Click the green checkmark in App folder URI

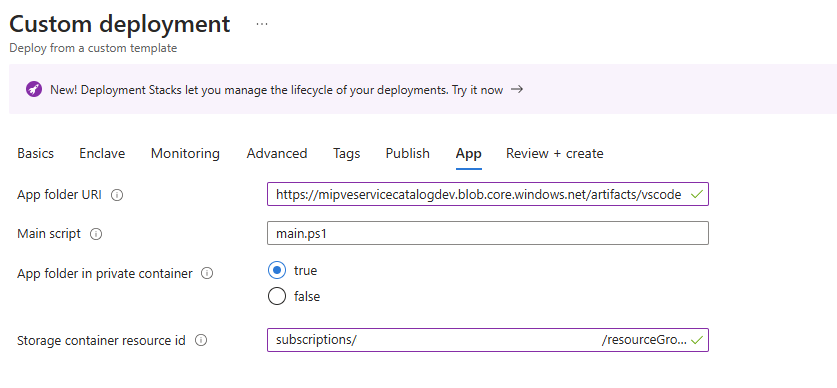point(696,194)
